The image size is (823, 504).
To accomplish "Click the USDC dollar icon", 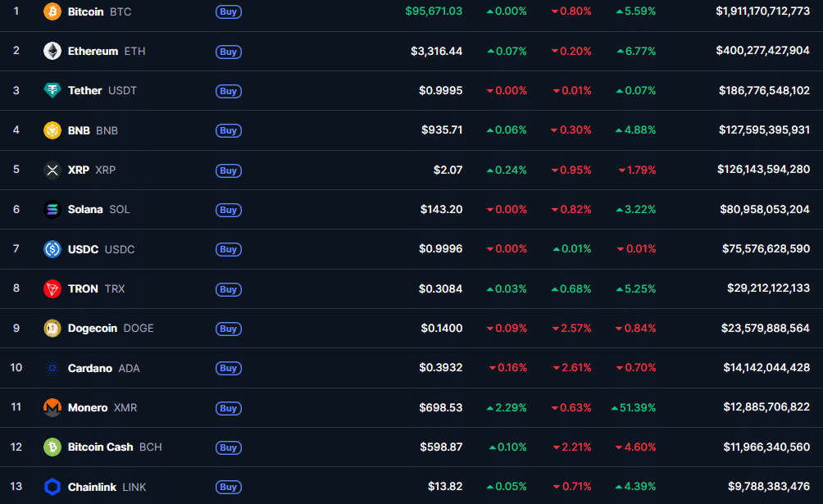I will coord(51,249).
